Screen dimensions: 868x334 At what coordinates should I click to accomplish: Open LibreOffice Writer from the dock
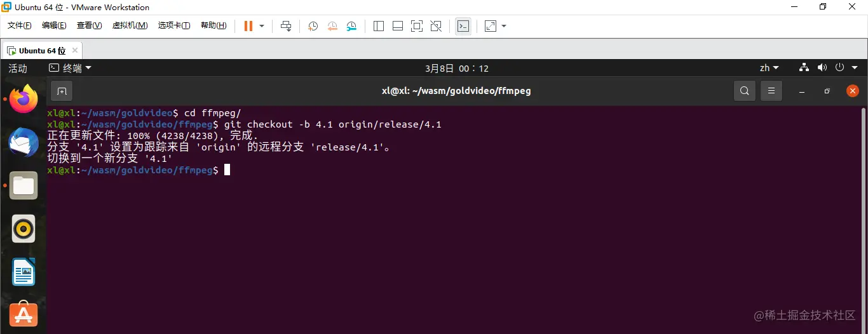24,272
